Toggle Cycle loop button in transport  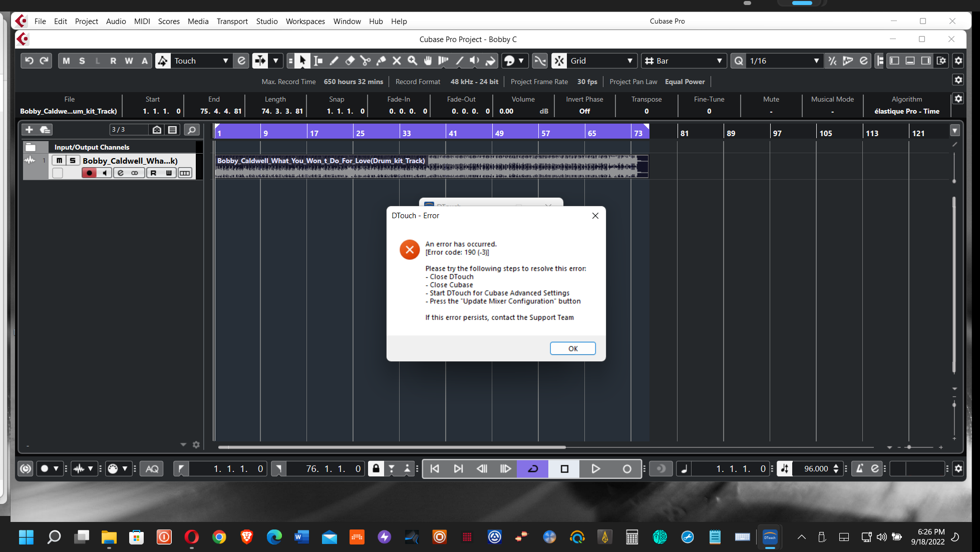pyautogui.click(x=533, y=469)
